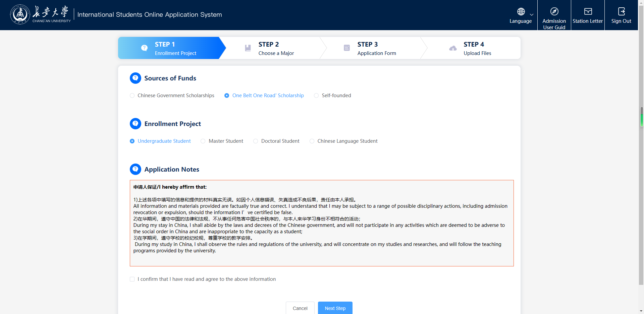Click the Cancel button

tap(300, 308)
